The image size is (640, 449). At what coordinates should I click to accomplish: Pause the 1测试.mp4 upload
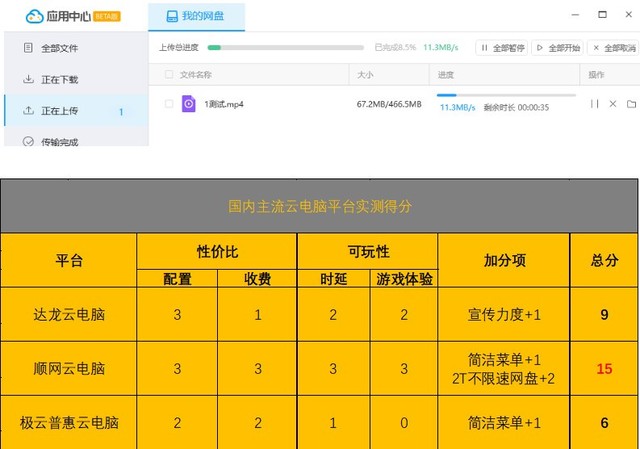(x=595, y=104)
